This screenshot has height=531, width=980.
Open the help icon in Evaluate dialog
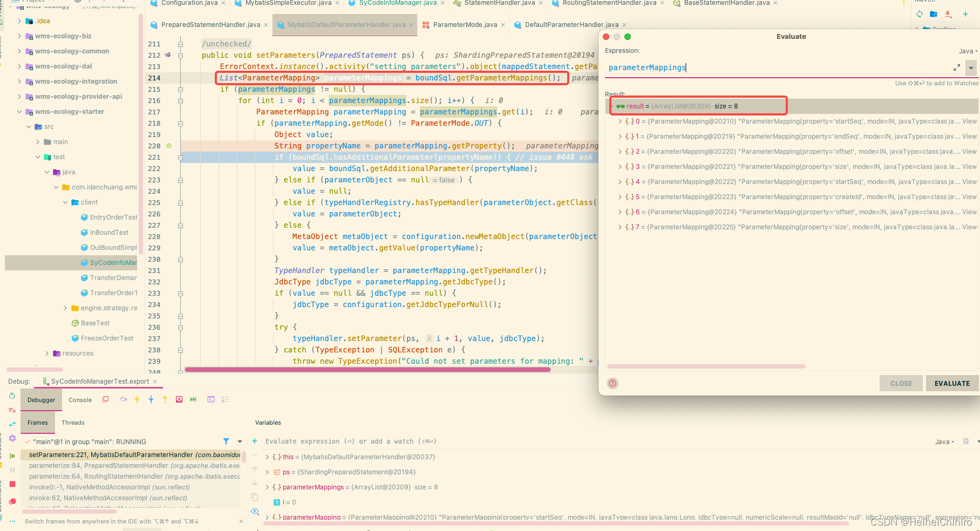click(612, 383)
